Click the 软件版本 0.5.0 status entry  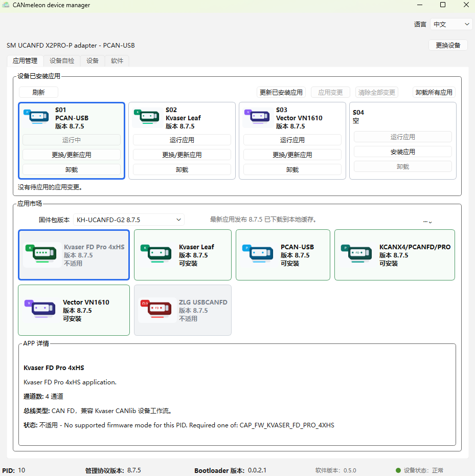pos(335,470)
